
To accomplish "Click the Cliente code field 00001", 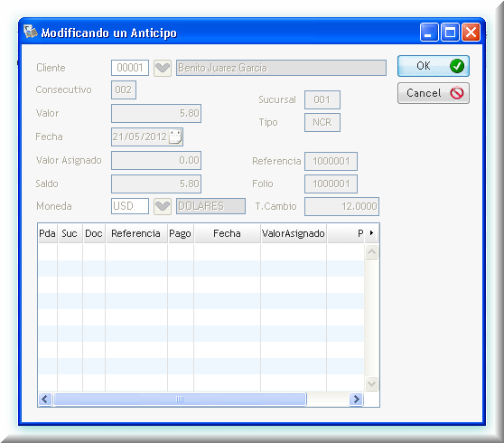I will pyautogui.click(x=130, y=68).
